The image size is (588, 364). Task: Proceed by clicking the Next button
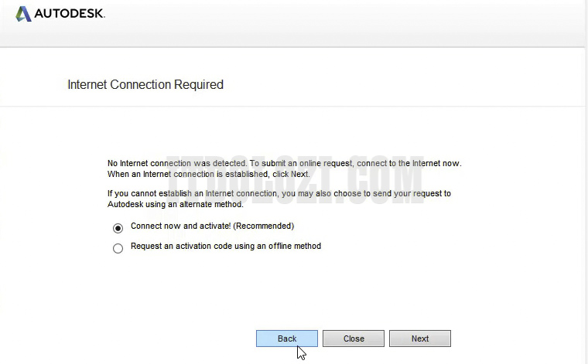click(419, 338)
